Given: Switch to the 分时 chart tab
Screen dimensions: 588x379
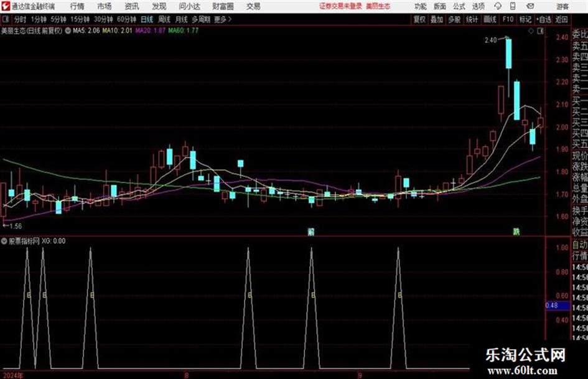Looking at the screenshot, I should 21,19.
